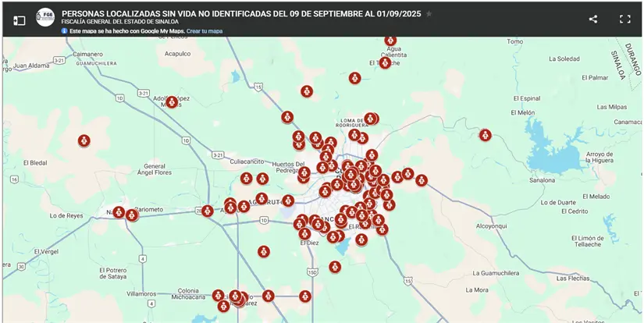Click the Tomo place label

[515, 41]
